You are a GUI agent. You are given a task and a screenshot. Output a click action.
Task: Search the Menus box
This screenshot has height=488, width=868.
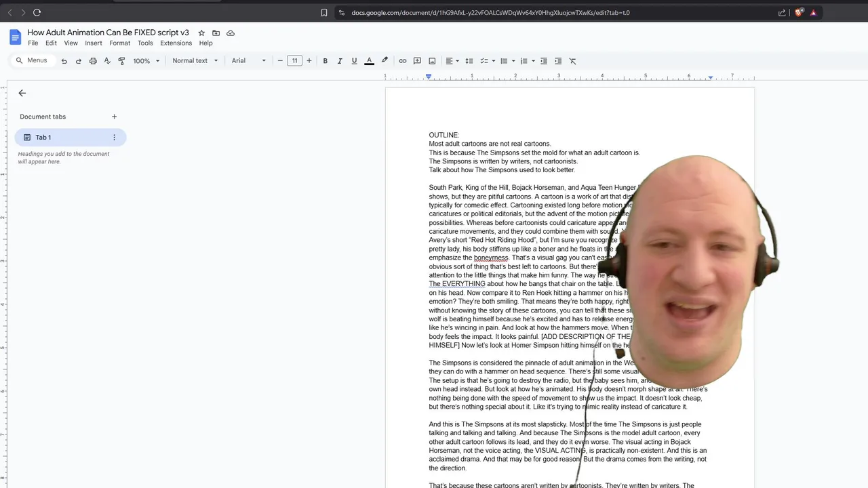pos(32,60)
